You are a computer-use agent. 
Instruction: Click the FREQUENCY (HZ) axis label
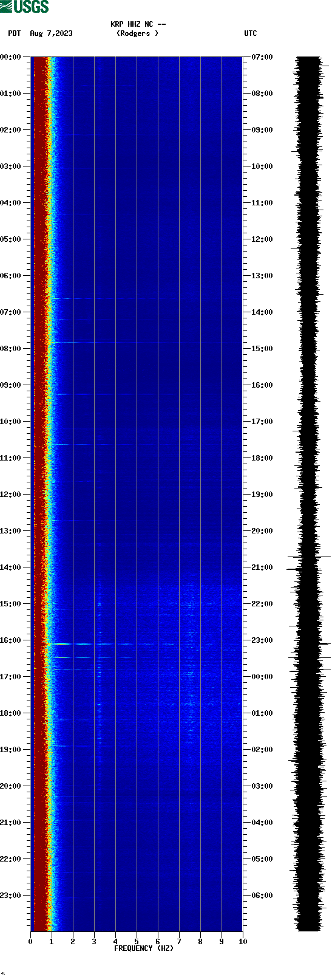144,948
